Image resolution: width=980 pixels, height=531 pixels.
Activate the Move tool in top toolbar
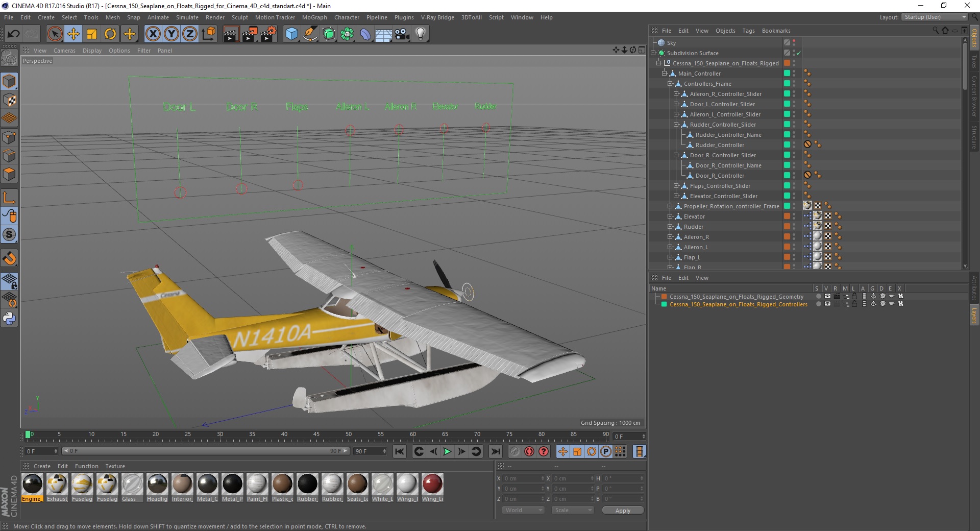click(73, 34)
